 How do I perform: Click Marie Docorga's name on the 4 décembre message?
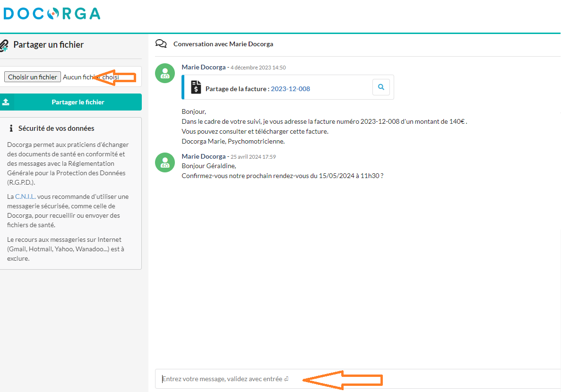click(203, 67)
